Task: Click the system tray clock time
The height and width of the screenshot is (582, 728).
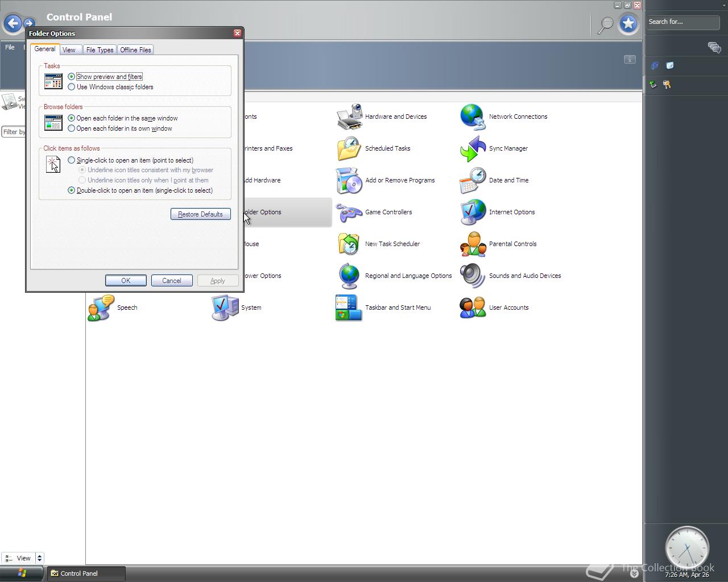Action: [686, 575]
